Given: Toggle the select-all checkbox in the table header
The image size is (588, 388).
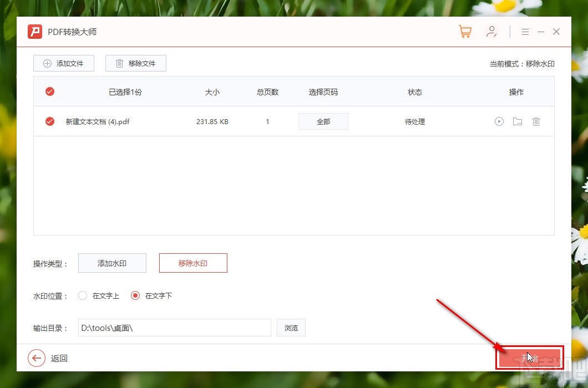Looking at the screenshot, I should click(x=49, y=91).
